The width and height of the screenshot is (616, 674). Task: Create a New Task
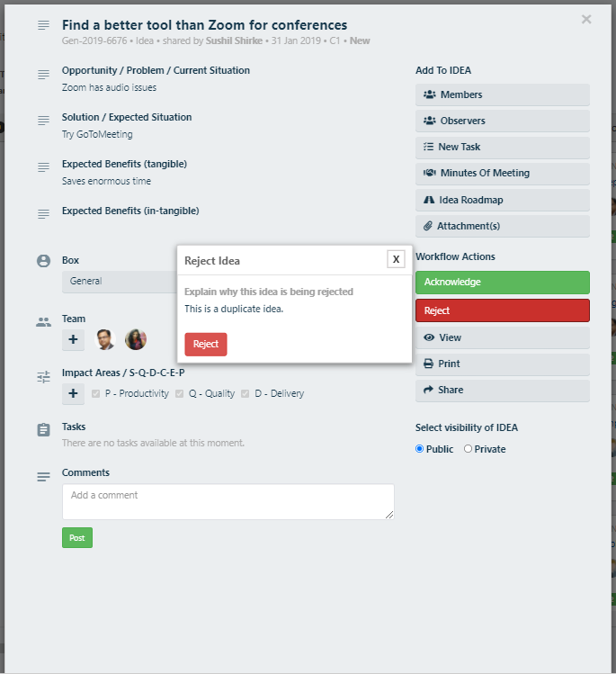pos(502,147)
